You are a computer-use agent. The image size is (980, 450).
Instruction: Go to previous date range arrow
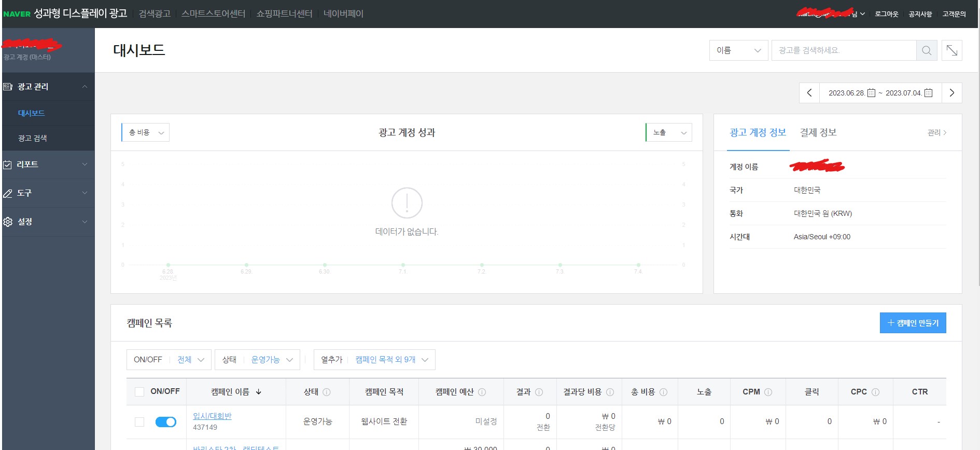(x=809, y=93)
